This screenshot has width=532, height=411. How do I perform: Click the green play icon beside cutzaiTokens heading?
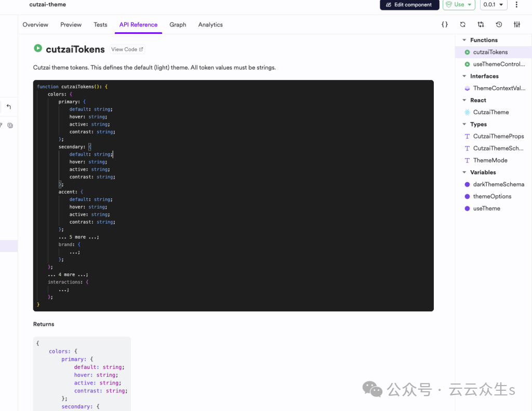click(38, 48)
